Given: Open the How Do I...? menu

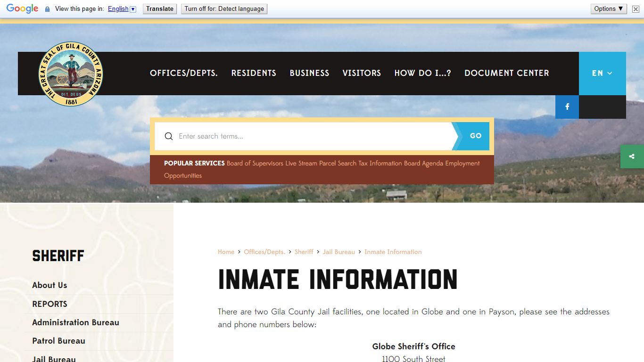Looking at the screenshot, I should tap(423, 73).
